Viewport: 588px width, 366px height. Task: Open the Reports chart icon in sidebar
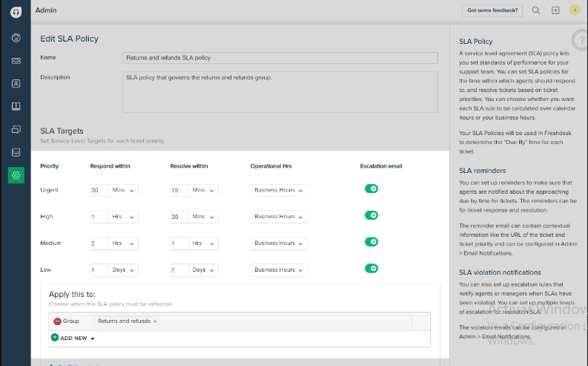[x=16, y=152]
